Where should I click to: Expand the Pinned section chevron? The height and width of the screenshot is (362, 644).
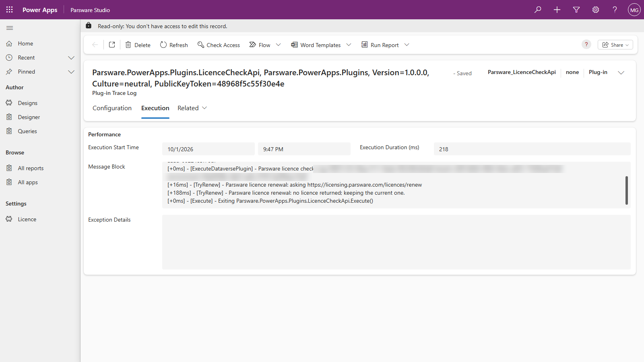pos(71,72)
